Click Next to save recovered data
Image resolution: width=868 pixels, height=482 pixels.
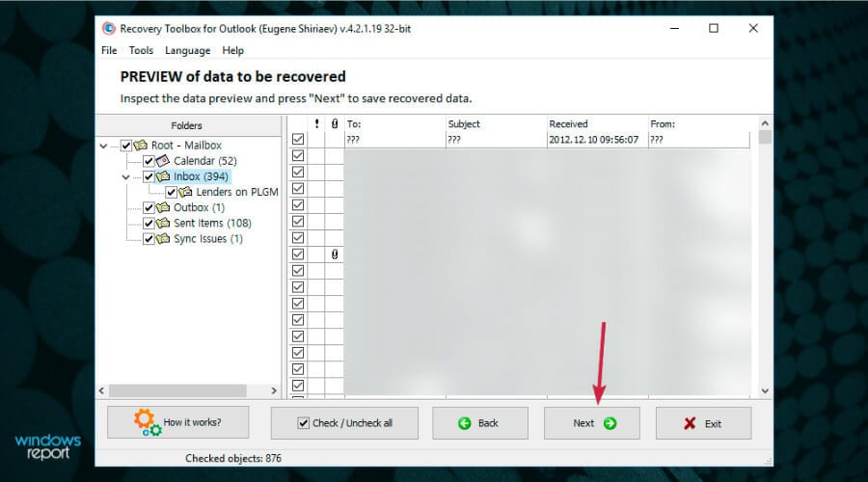pyautogui.click(x=592, y=423)
